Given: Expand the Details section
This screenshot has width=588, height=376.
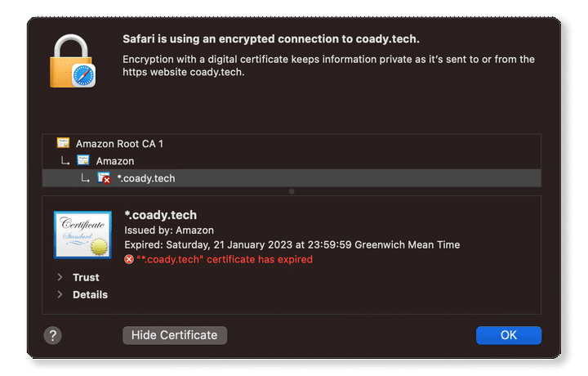Looking at the screenshot, I should point(60,294).
